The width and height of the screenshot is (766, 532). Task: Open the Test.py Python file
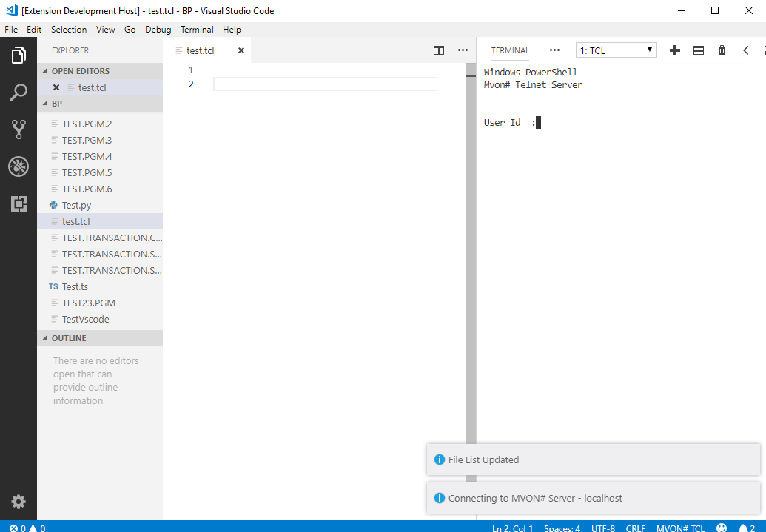[100, 205]
